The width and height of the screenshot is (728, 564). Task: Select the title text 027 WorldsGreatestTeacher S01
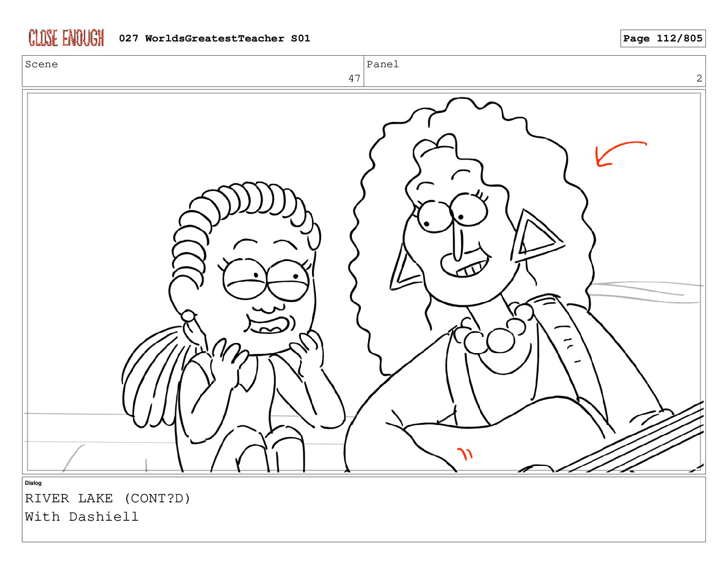(214, 38)
